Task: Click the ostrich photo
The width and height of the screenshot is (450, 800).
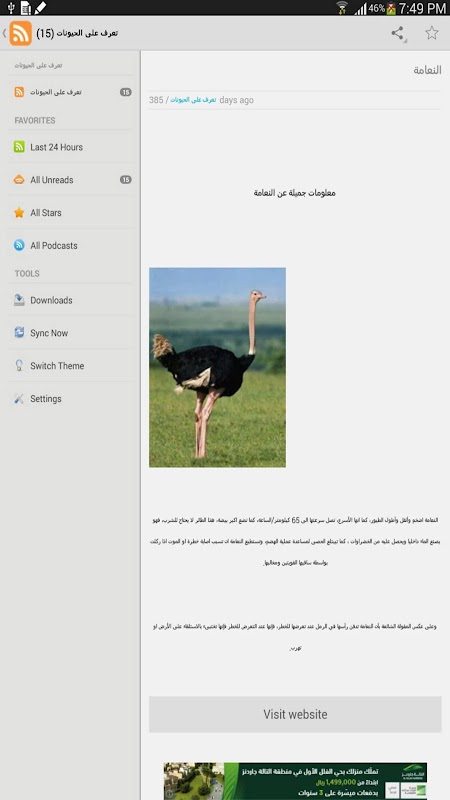Action: click(217, 367)
